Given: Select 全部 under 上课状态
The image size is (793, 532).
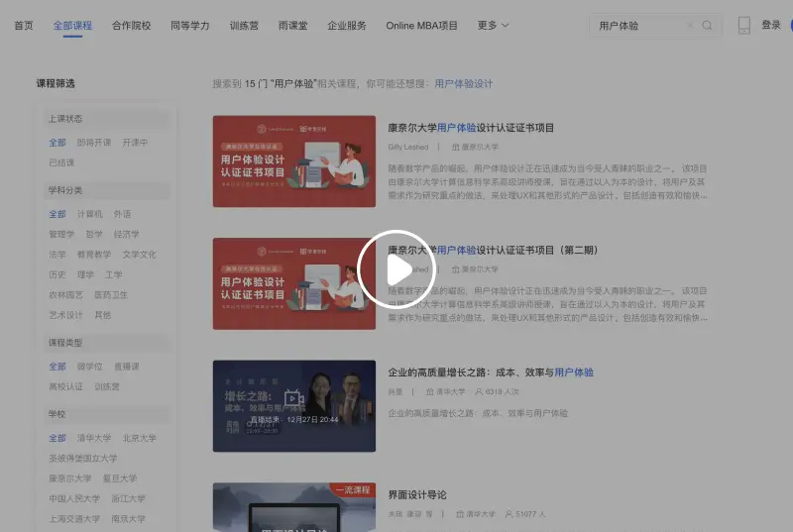Looking at the screenshot, I should coord(57,143).
